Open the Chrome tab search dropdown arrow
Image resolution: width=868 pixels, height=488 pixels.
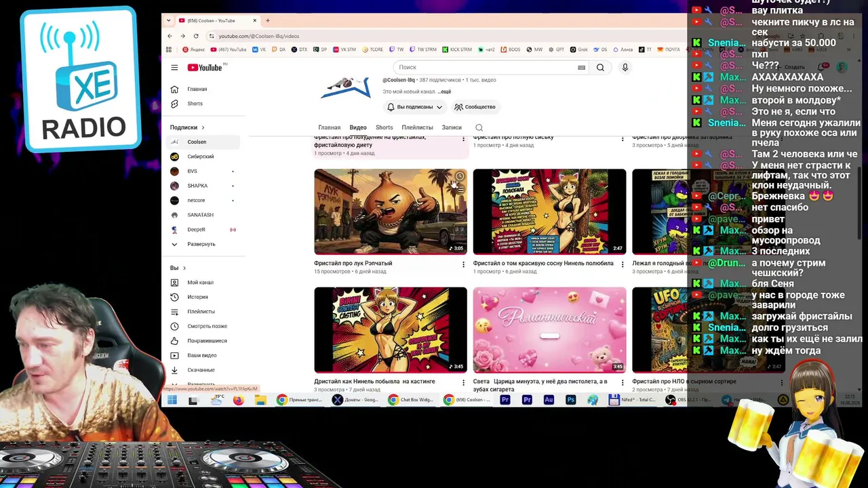coord(169,20)
